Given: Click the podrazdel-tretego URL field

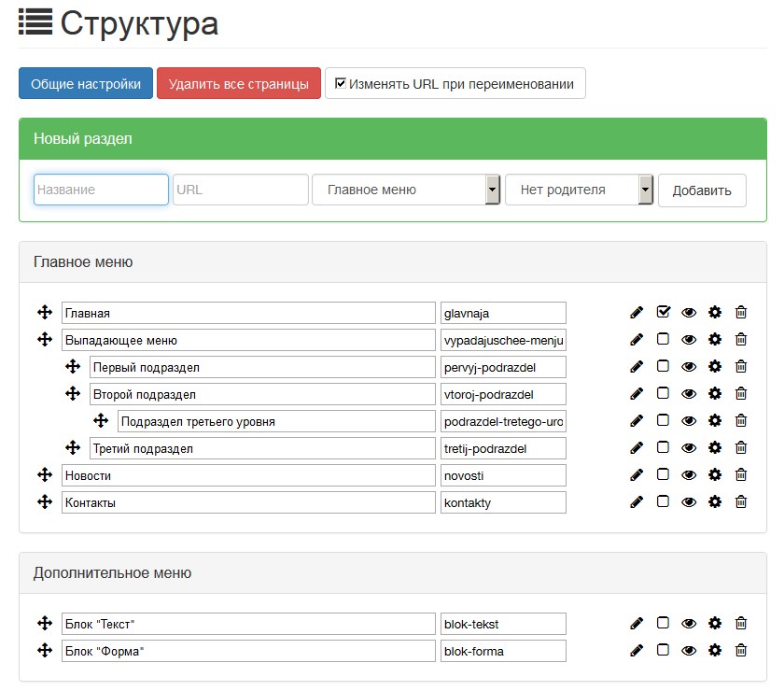Looking at the screenshot, I should coord(503,421).
